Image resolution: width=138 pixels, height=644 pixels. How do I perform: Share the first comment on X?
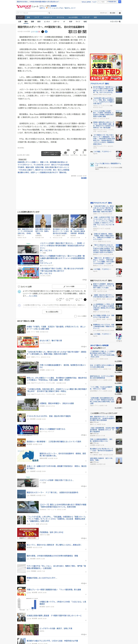click(85, 299)
